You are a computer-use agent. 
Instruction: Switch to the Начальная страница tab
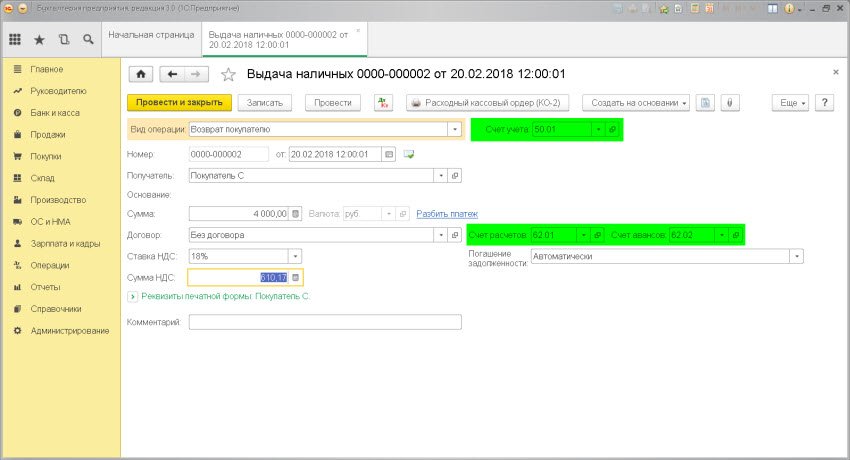150,35
